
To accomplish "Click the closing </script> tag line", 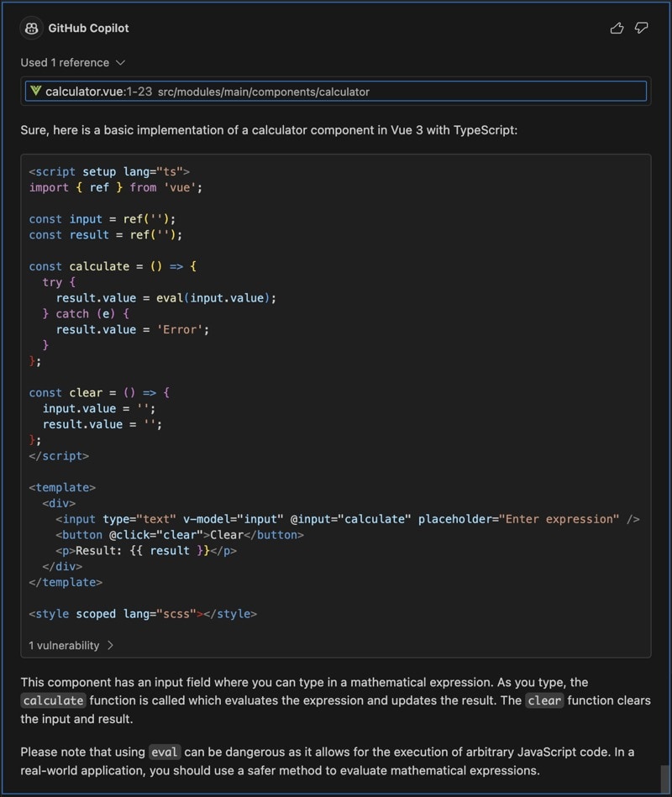I will tap(59, 456).
